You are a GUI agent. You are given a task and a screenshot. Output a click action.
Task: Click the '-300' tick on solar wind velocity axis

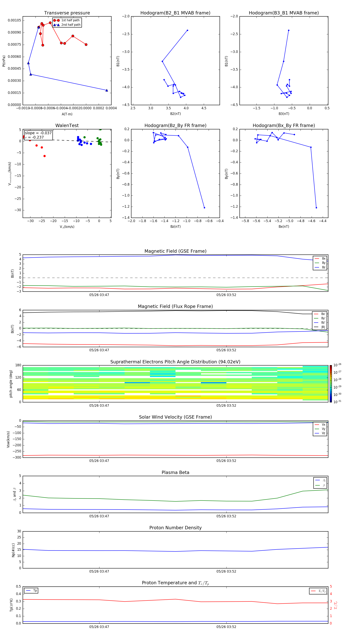tap(17, 457)
